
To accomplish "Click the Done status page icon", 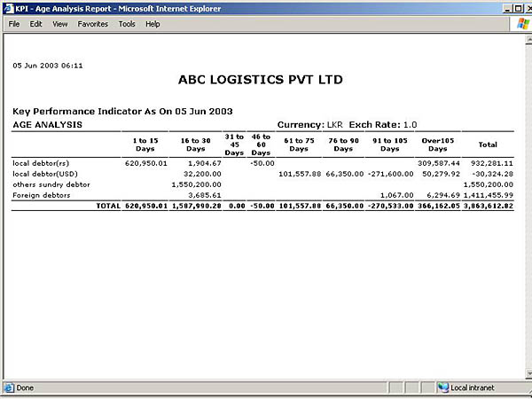I will point(9,387).
